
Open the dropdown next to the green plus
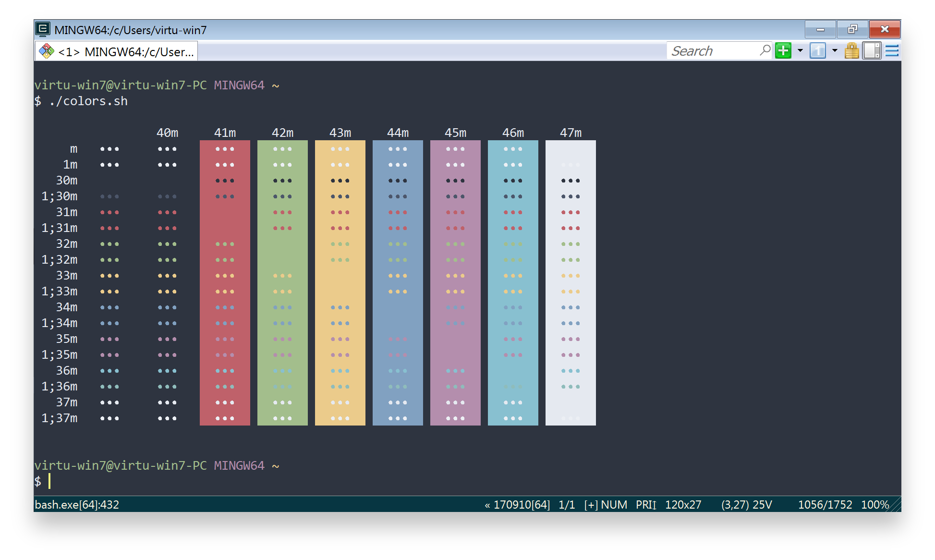[x=800, y=50]
